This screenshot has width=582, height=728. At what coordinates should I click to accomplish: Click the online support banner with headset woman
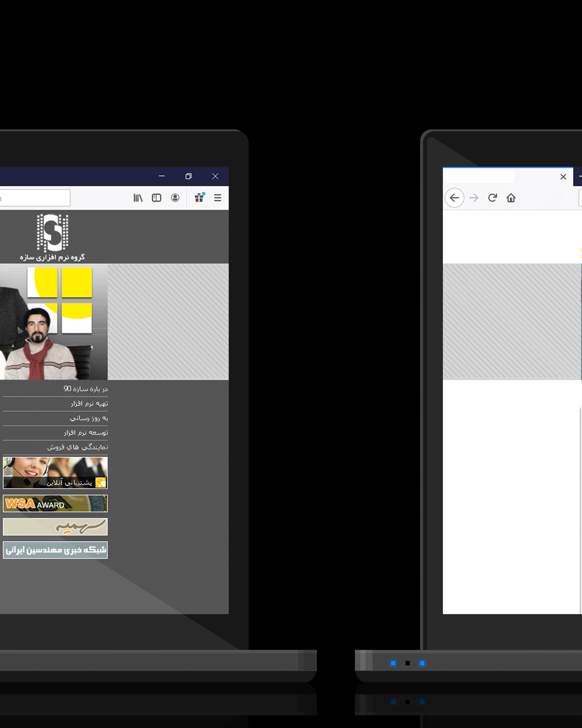(x=55, y=472)
